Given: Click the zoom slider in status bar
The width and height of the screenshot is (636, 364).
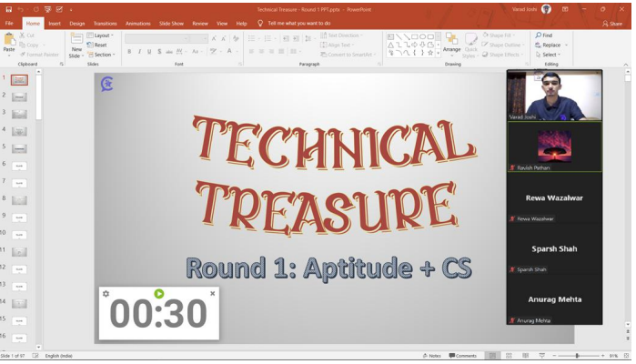Looking at the screenshot, I should click(x=577, y=356).
